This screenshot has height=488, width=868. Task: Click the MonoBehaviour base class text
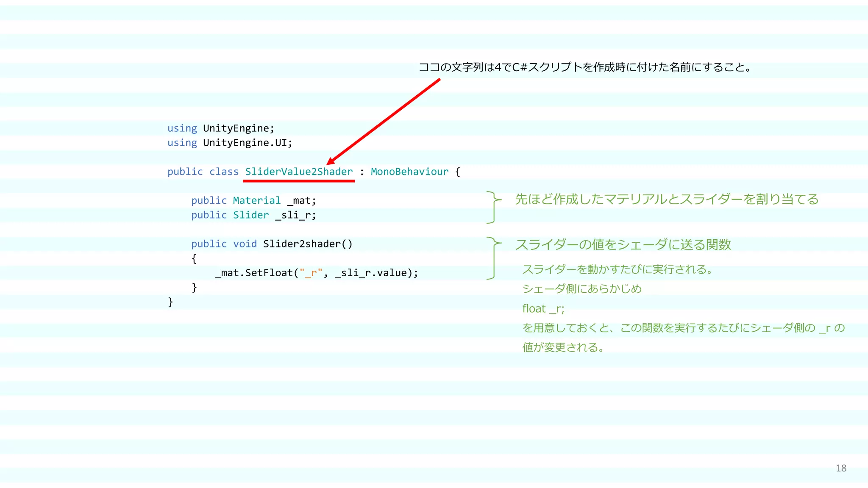point(409,172)
